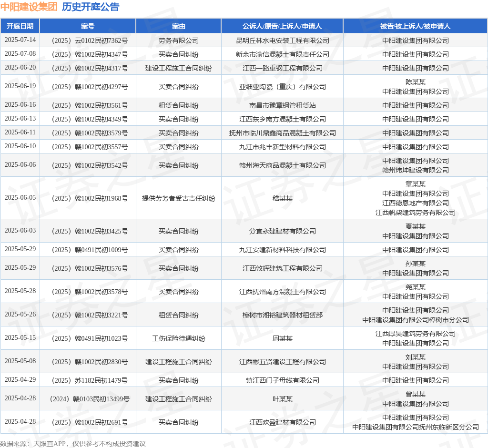Click 劳务有限公司 cause cell

(179, 41)
